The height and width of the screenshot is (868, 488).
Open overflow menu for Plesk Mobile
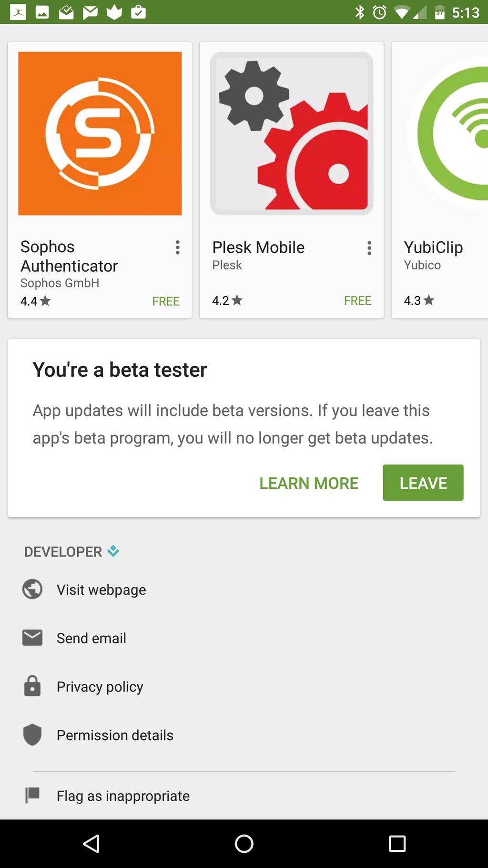click(369, 248)
